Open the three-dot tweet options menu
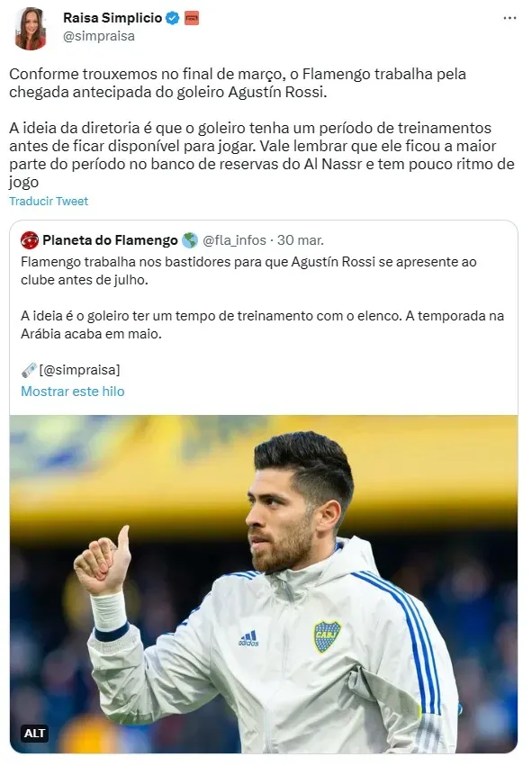The width and height of the screenshot is (532, 766). click(509, 18)
